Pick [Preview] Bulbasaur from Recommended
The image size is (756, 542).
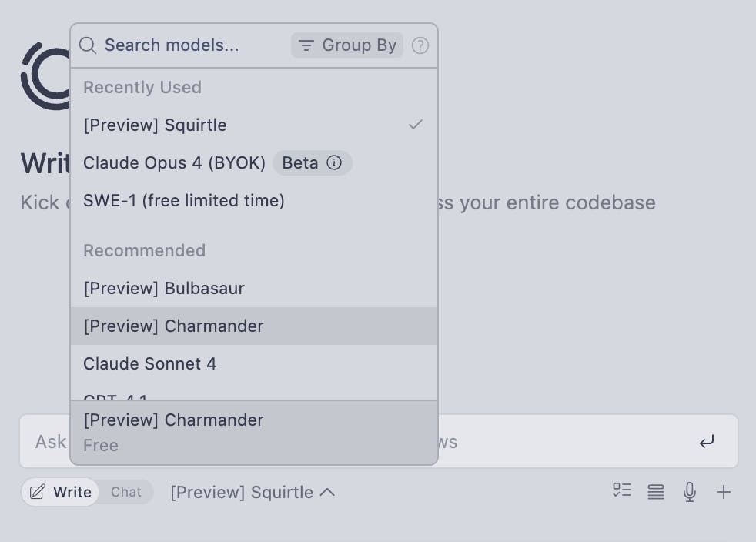163,288
